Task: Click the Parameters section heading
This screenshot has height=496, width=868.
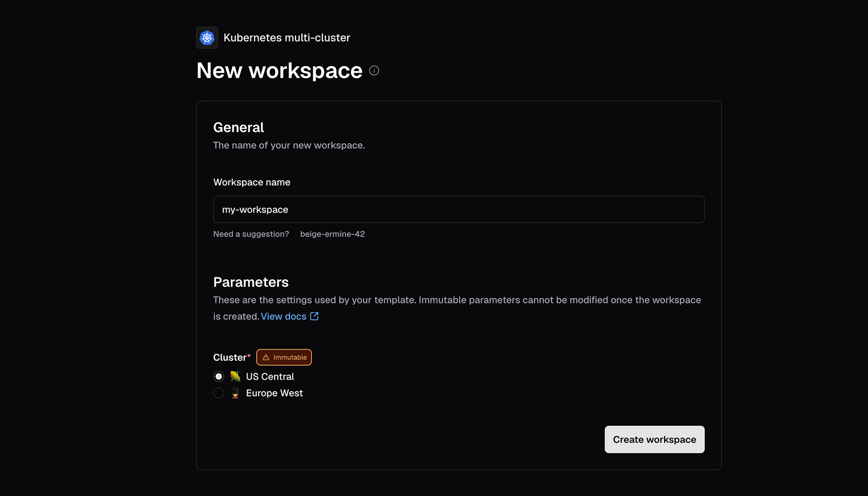Action: coord(251,282)
